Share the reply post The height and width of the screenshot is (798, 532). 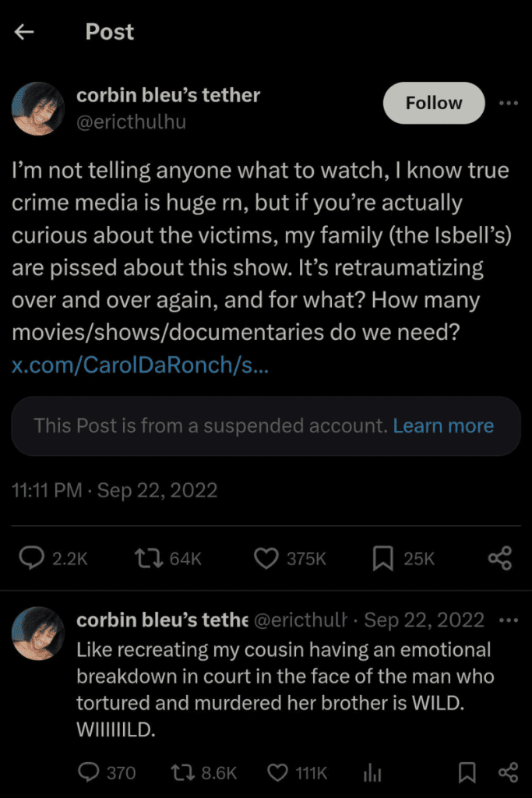[x=508, y=772]
